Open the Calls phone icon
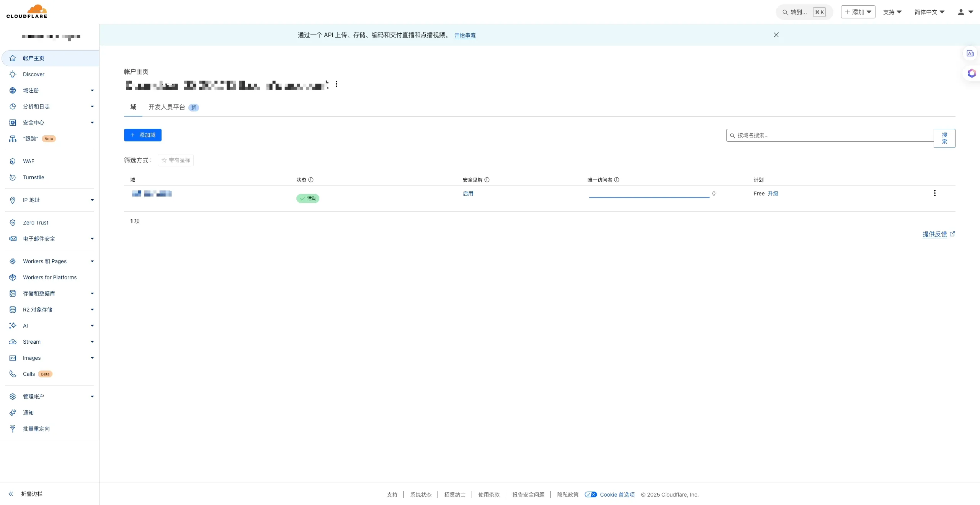 pos(13,374)
